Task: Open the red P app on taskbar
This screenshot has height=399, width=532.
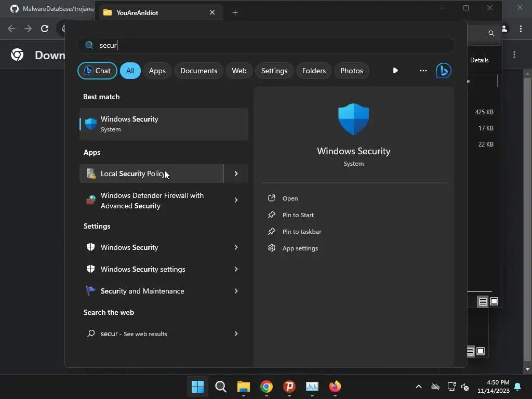Action: coord(289,387)
